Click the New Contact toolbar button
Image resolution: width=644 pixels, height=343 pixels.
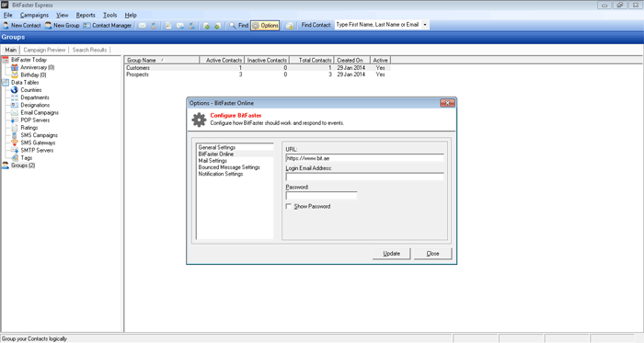coord(22,26)
